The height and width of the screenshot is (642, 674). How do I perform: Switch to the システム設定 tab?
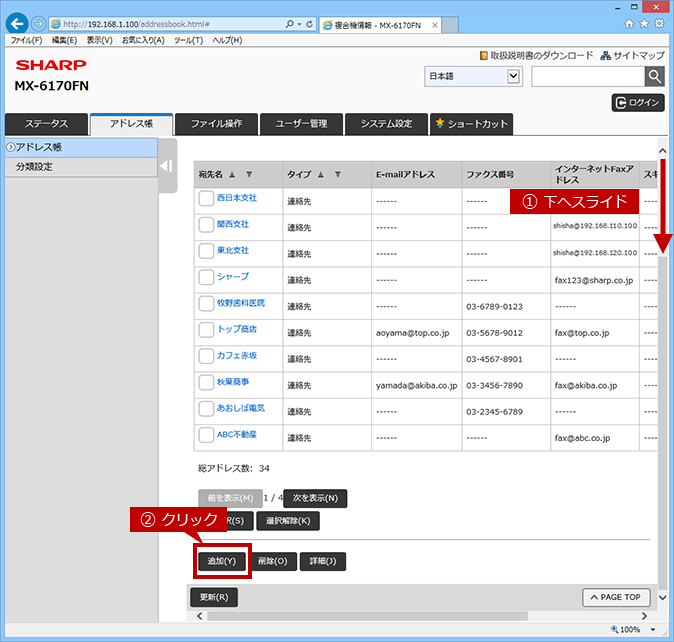386,124
